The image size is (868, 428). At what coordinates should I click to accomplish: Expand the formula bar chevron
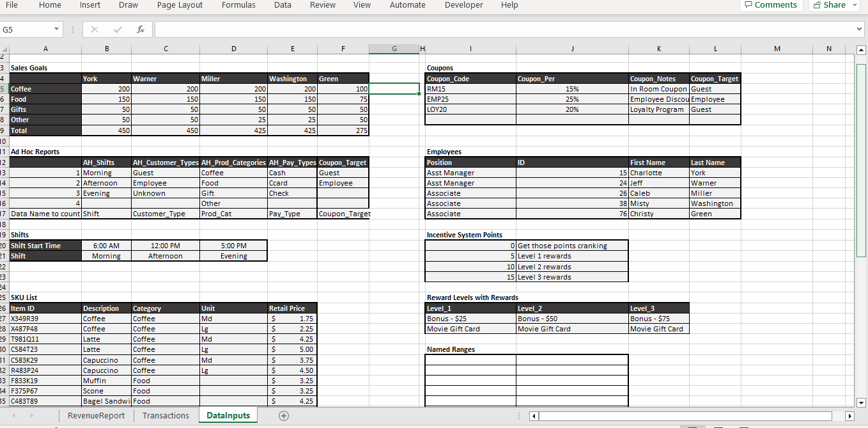[x=860, y=30]
